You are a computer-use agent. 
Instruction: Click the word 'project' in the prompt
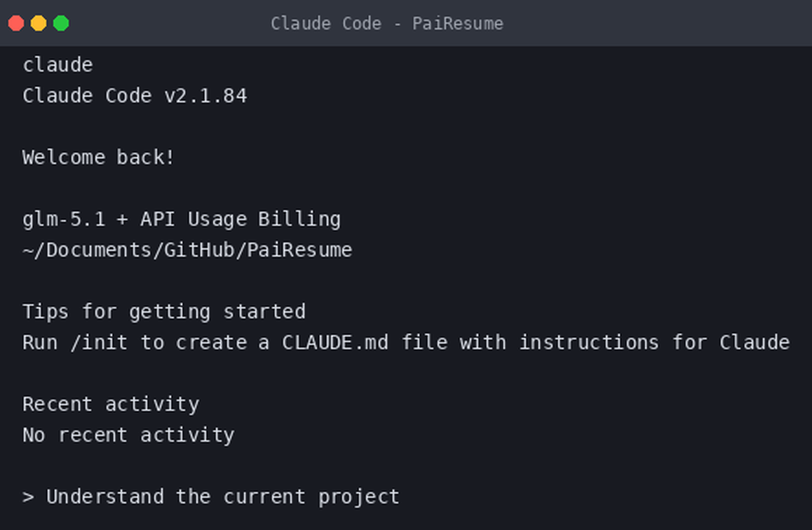[359, 497]
